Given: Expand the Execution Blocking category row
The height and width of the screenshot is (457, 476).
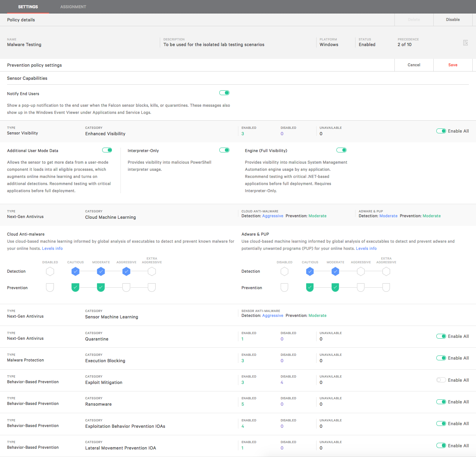Looking at the screenshot, I should point(238,358).
